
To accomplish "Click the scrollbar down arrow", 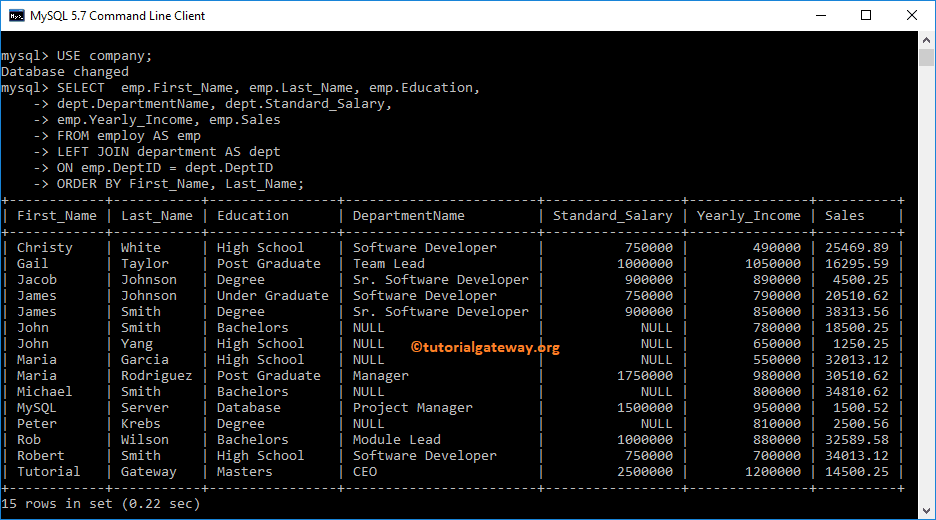I will pos(927,511).
